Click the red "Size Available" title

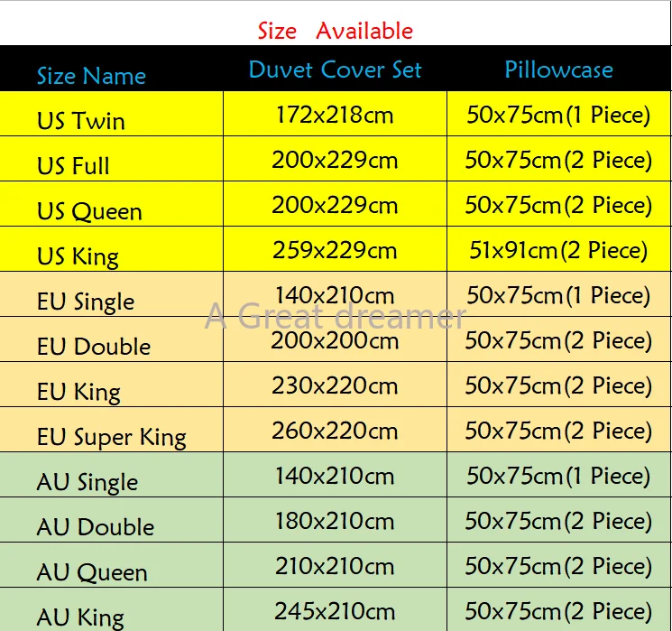click(x=335, y=31)
